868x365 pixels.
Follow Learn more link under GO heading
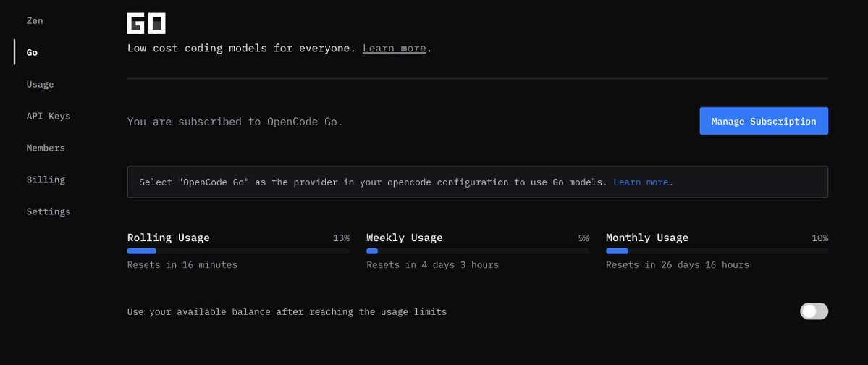click(x=394, y=49)
